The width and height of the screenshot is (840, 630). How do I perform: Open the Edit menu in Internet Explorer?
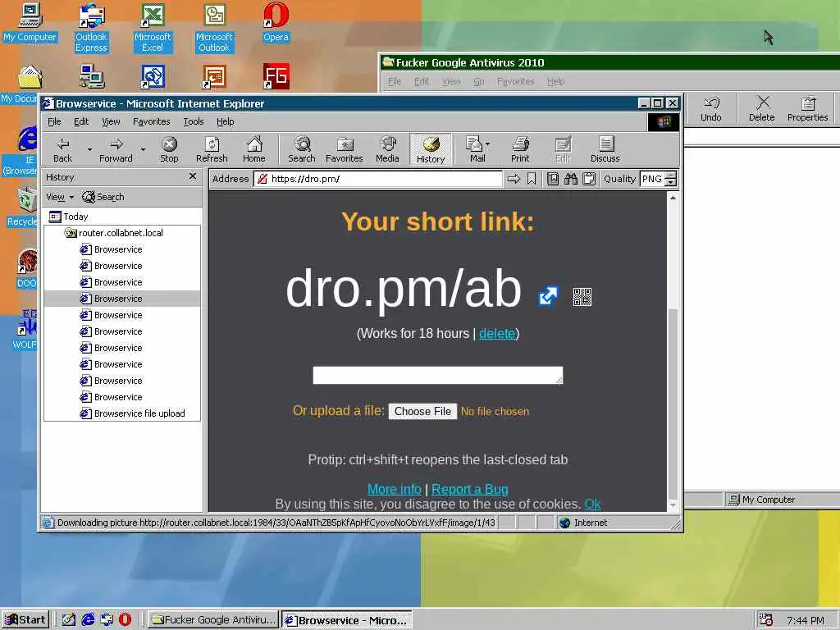[x=81, y=121]
